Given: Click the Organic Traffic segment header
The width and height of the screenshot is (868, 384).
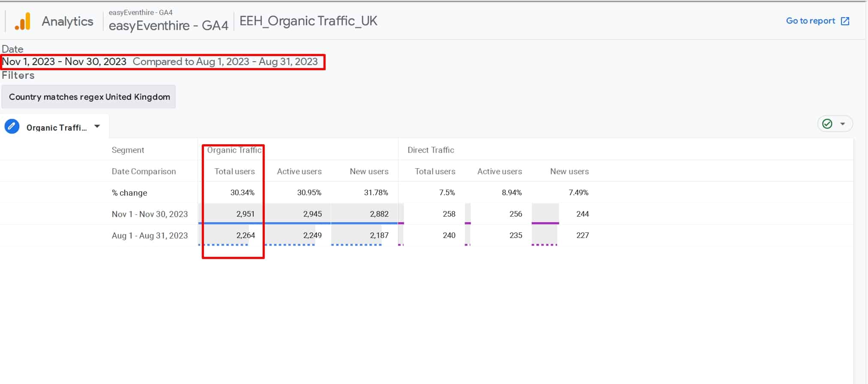Looking at the screenshot, I should coord(234,150).
